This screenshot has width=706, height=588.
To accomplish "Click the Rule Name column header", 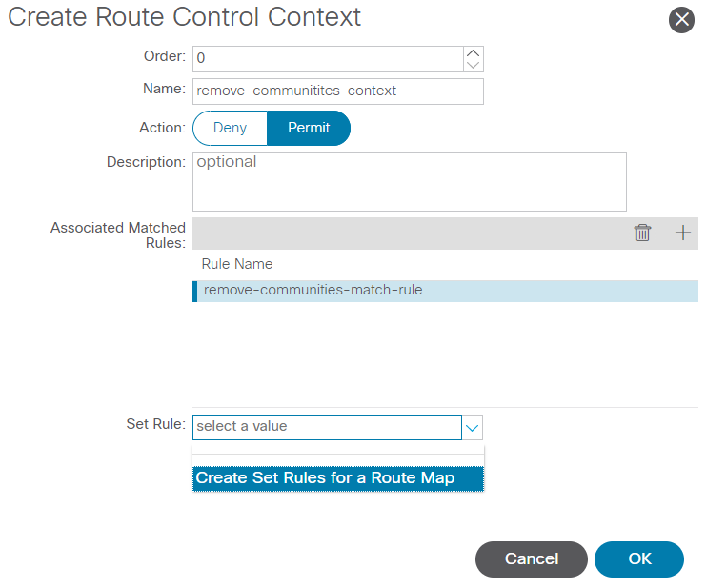I will coord(238,264).
